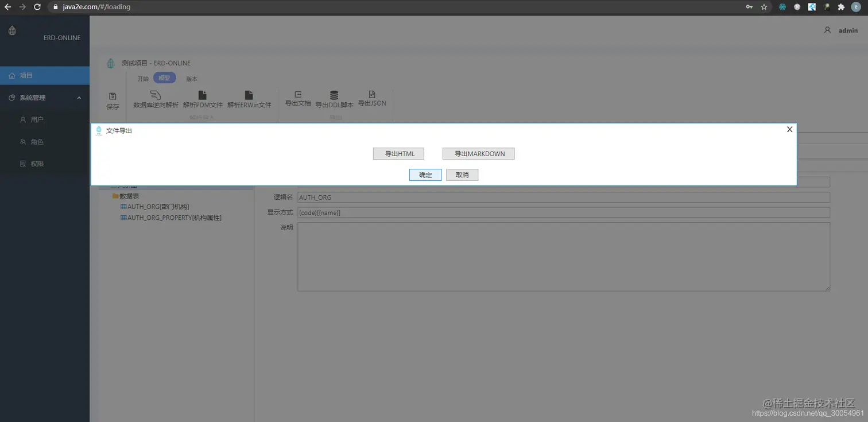Open saved passwords via the key icon
The image size is (868, 422).
pyautogui.click(x=749, y=7)
